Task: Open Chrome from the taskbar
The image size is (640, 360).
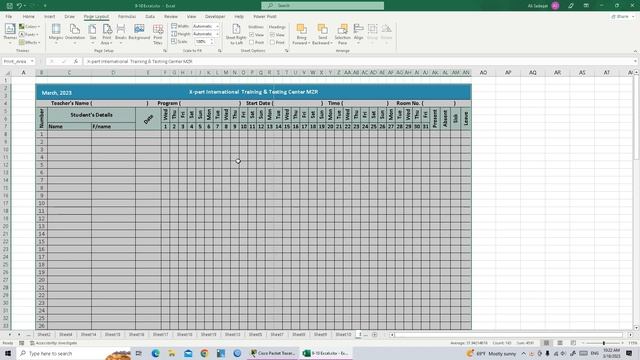Action: [x=204, y=353]
